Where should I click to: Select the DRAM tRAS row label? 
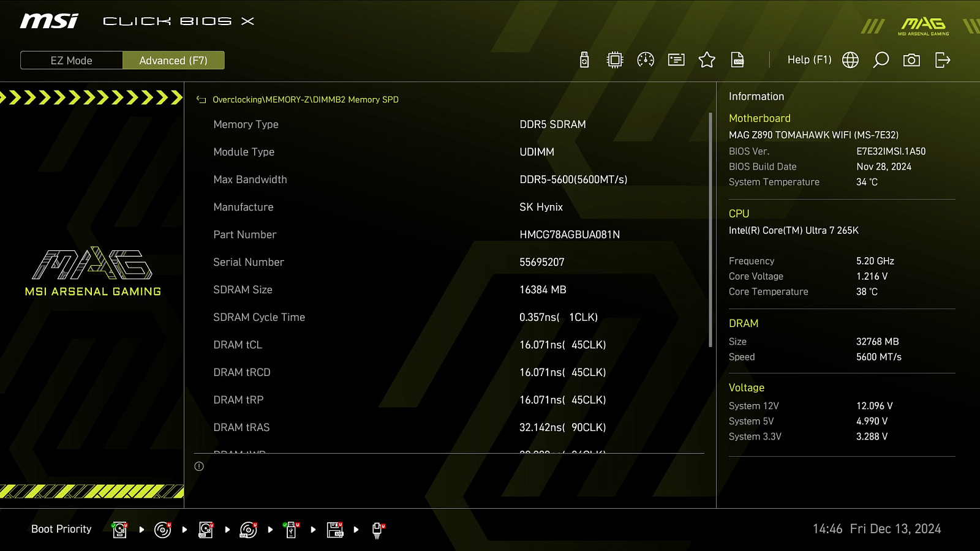241,427
